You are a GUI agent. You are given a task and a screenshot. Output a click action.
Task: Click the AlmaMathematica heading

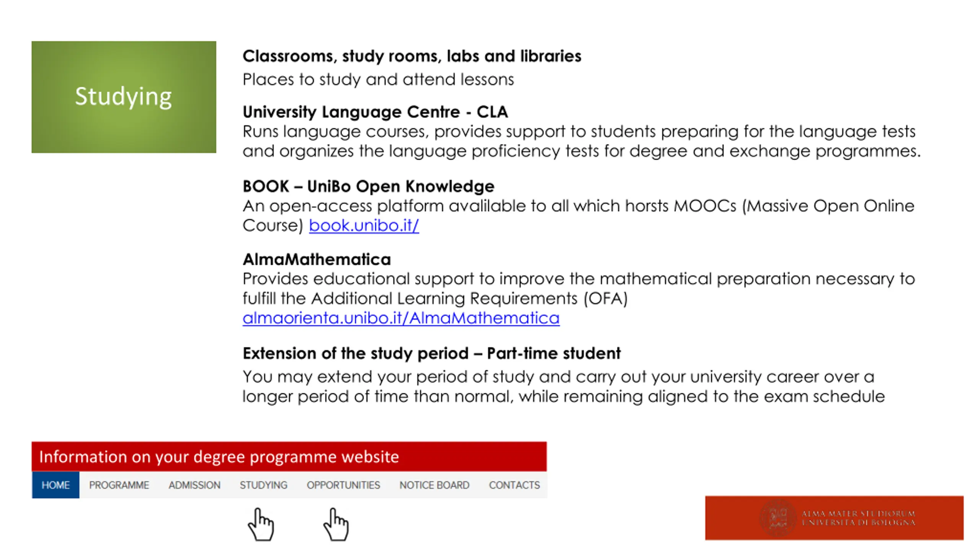(317, 259)
